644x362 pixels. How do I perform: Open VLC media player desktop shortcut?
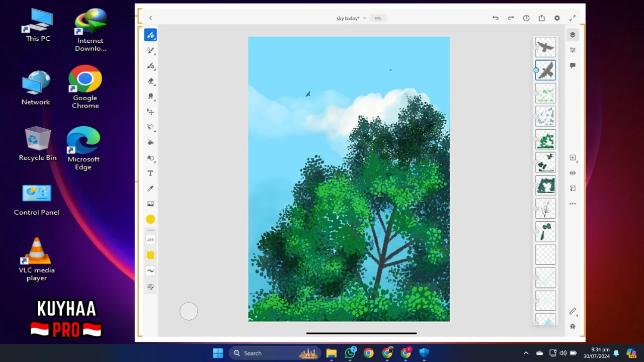pyautogui.click(x=37, y=259)
